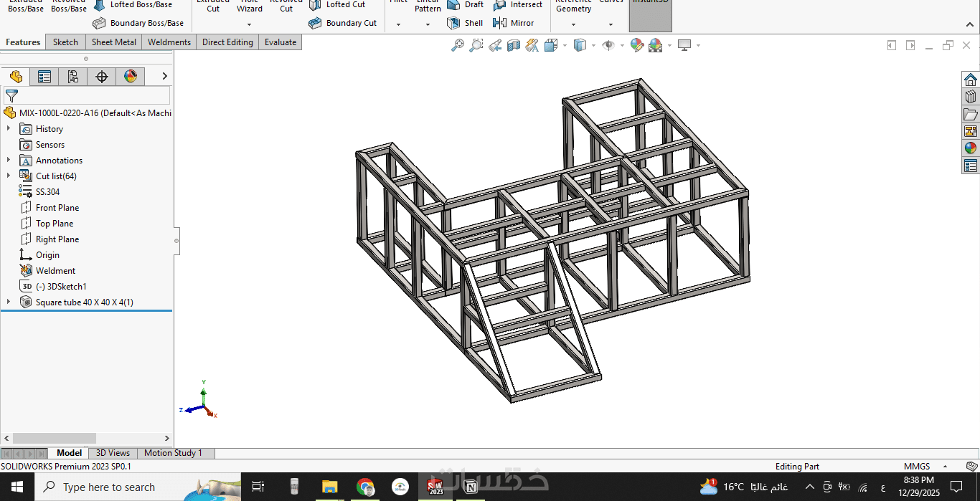Click the feature tree filter field
Image resolution: width=980 pixels, height=501 pixels.
tap(87, 95)
